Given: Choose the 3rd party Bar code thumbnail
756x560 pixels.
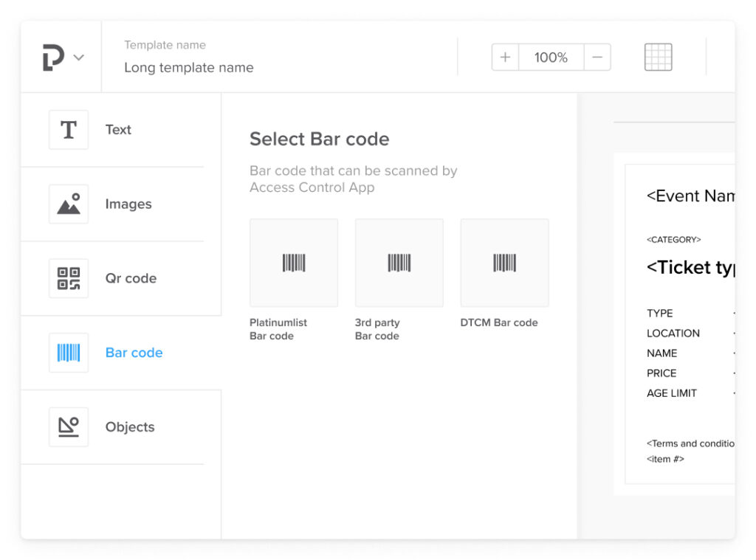Looking at the screenshot, I should click(x=399, y=263).
